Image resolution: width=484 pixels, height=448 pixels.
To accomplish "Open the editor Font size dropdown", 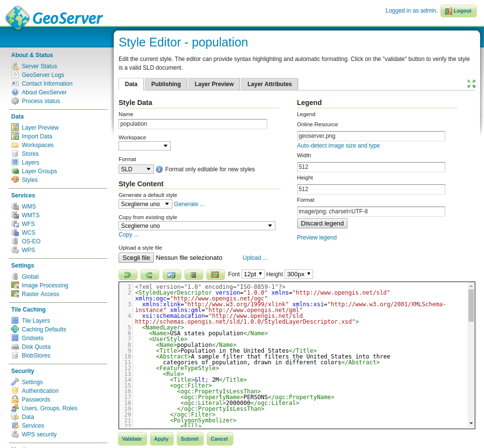I will pos(253,274).
